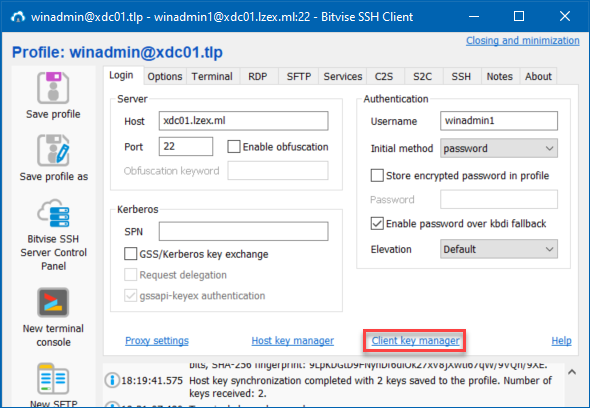The height and width of the screenshot is (408, 590).
Task: Open the New SFTP window icon
Action: (x=53, y=378)
